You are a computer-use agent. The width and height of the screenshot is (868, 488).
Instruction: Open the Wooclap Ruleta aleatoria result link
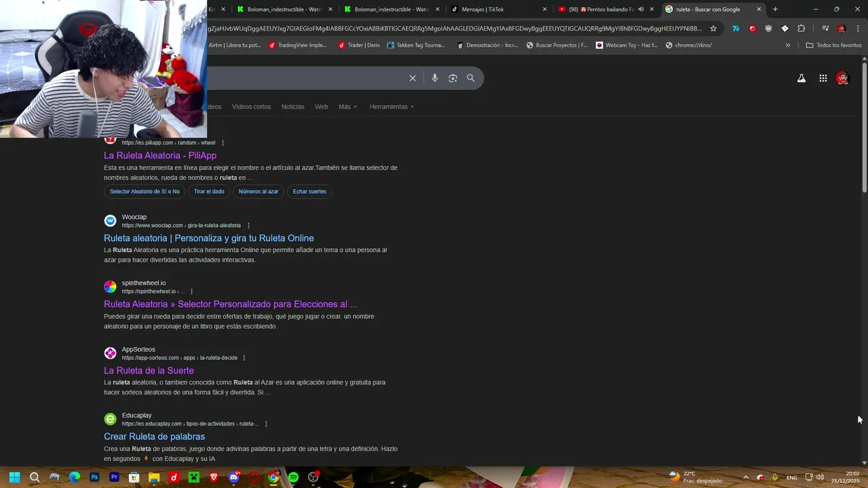click(x=209, y=239)
